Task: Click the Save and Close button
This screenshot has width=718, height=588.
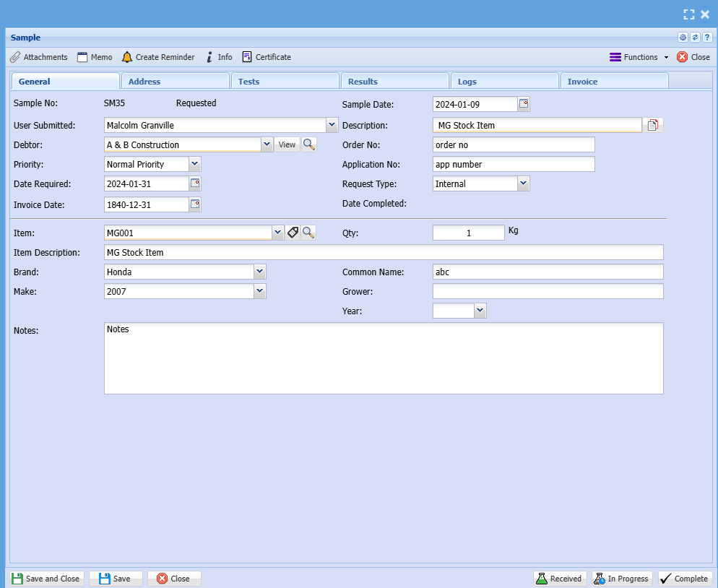Action: [x=46, y=579]
